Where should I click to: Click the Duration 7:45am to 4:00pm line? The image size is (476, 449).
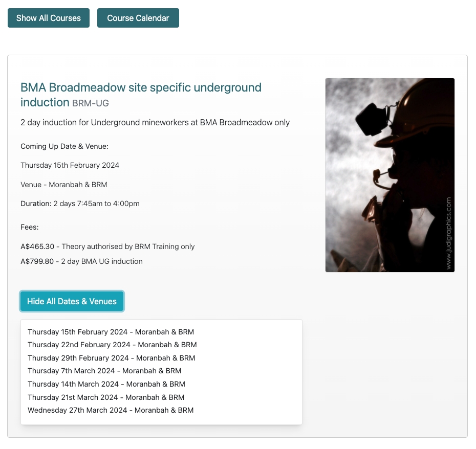[x=80, y=204]
